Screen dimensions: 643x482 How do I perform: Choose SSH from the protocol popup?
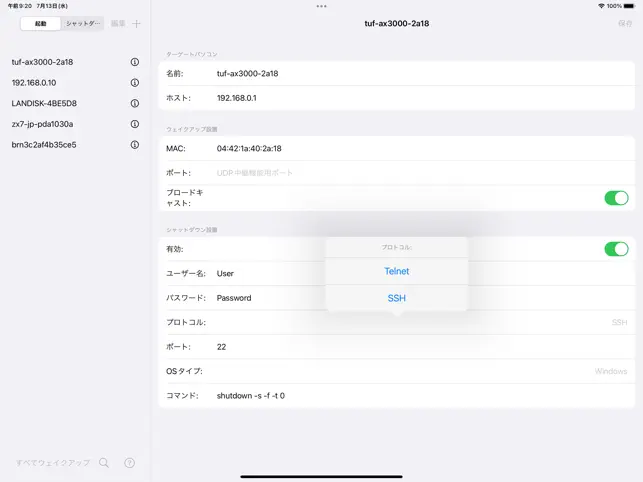[x=397, y=298]
